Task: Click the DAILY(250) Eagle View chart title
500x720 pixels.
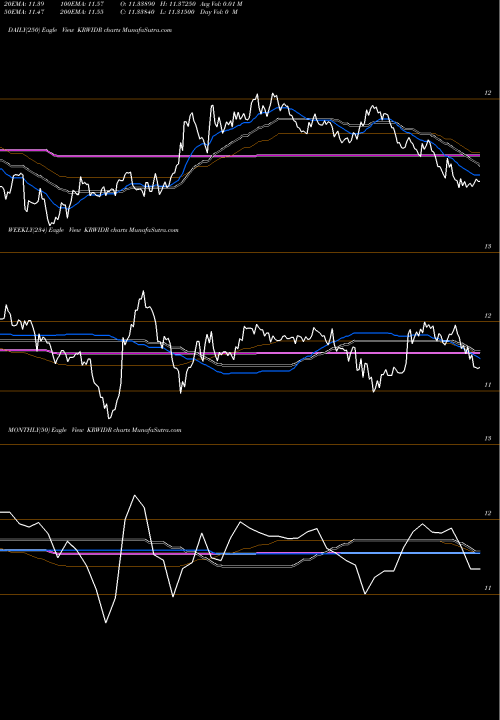Action: tap(90, 30)
